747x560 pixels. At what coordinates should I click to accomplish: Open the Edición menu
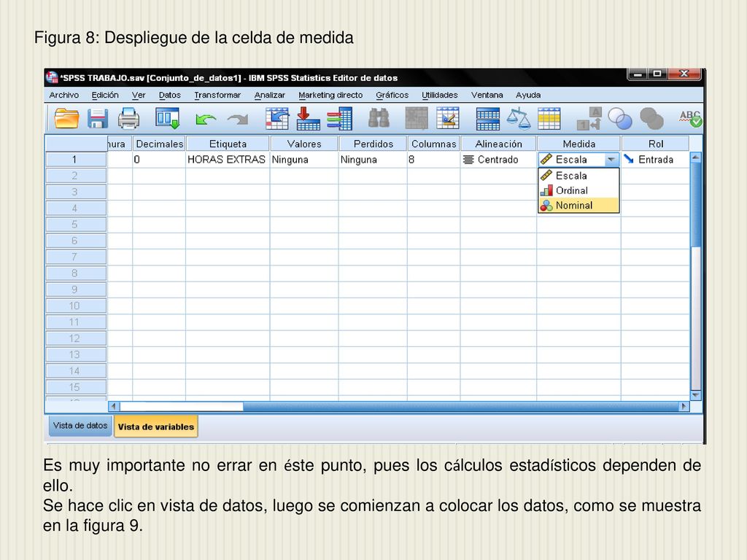105,95
